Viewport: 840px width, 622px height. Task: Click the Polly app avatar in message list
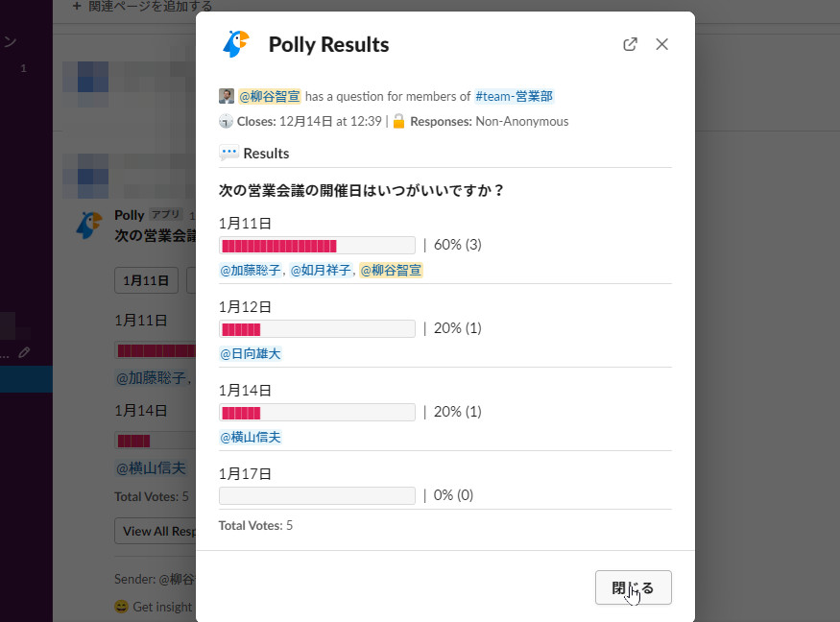89,225
